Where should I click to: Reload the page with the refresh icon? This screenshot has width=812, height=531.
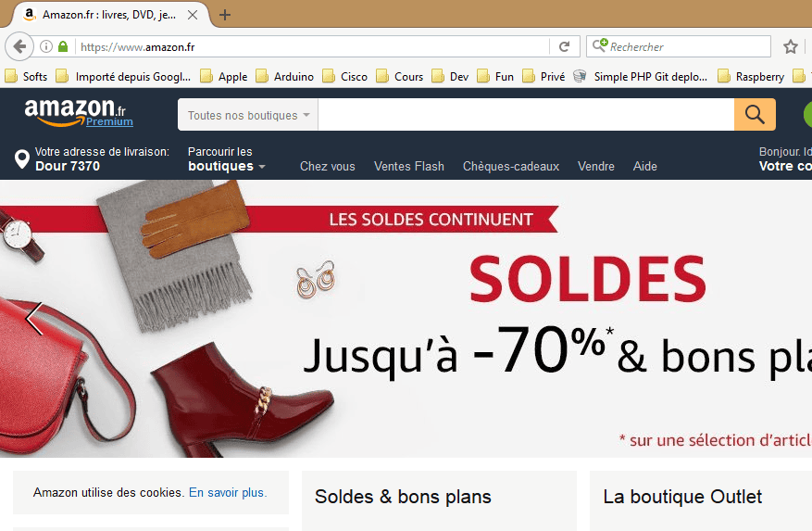[565, 46]
